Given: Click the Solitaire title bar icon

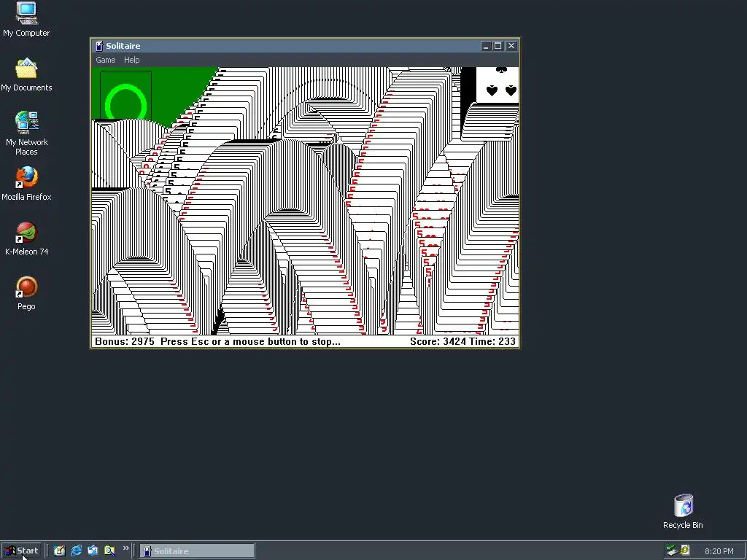Looking at the screenshot, I should [x=99, y=46].
